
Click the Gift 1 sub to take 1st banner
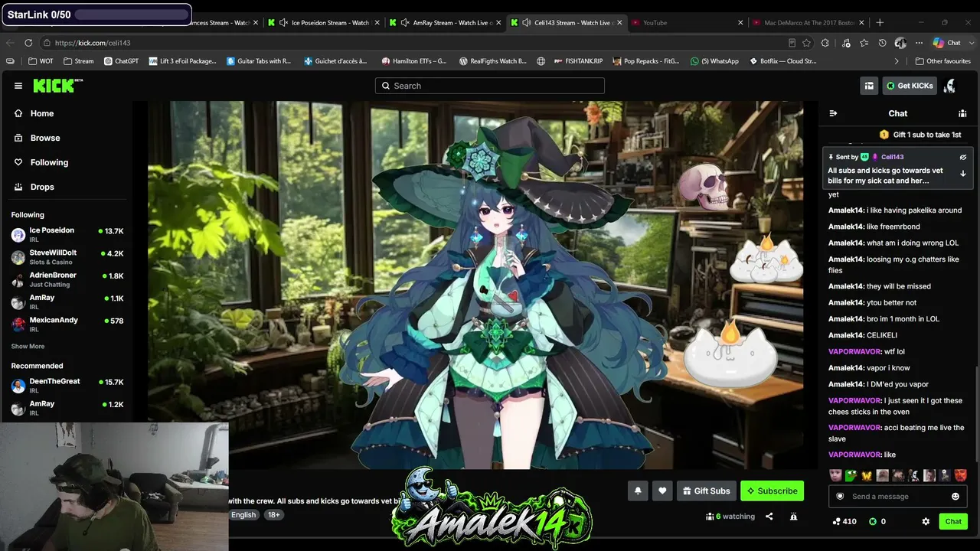(920, 135)
